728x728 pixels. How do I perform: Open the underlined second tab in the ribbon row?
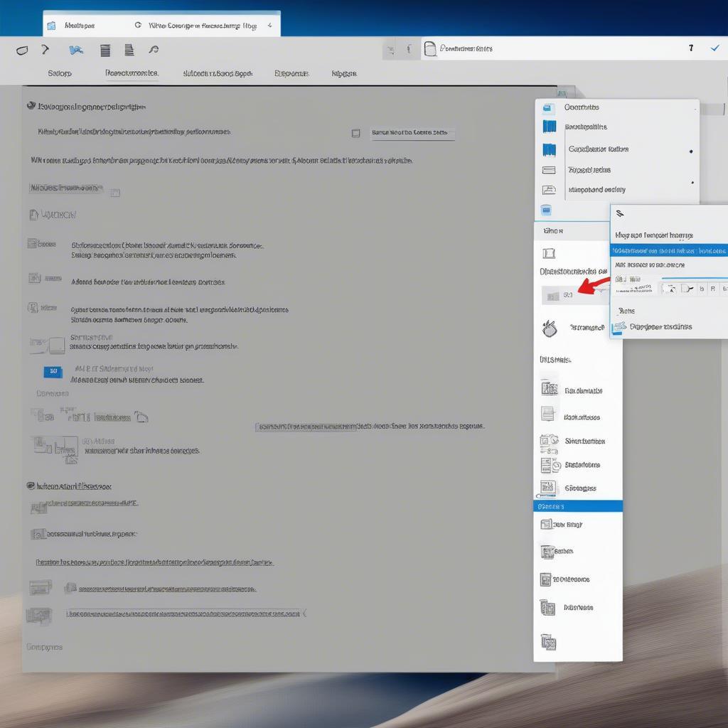132,73
